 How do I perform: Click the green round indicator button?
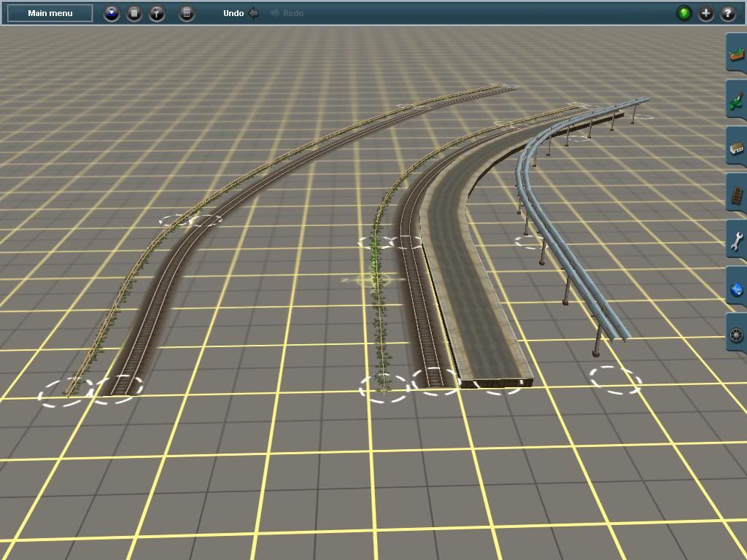click(x=684, y=13)
